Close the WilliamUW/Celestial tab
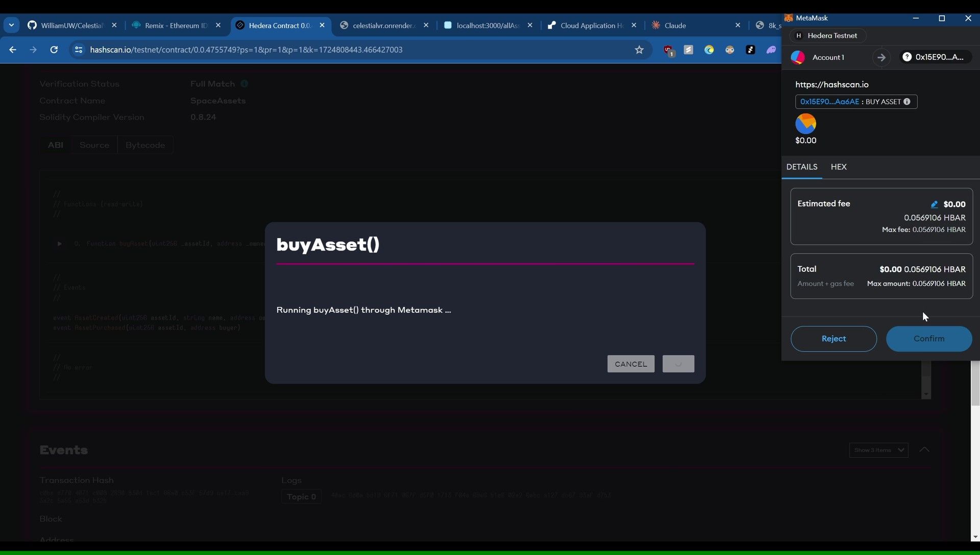The image size is (980, 555). point(114,25)
